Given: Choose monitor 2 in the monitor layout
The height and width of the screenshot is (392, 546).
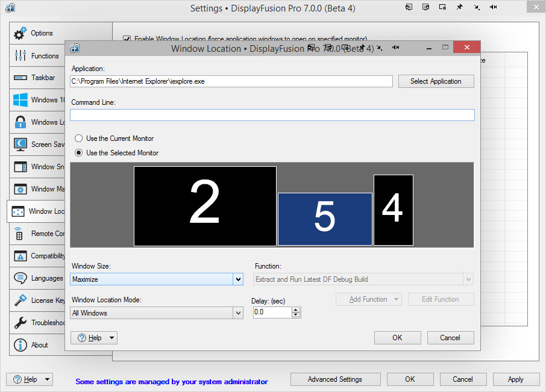Looking at the screenshot, I should pyautogui.click(x=205, y=206).
